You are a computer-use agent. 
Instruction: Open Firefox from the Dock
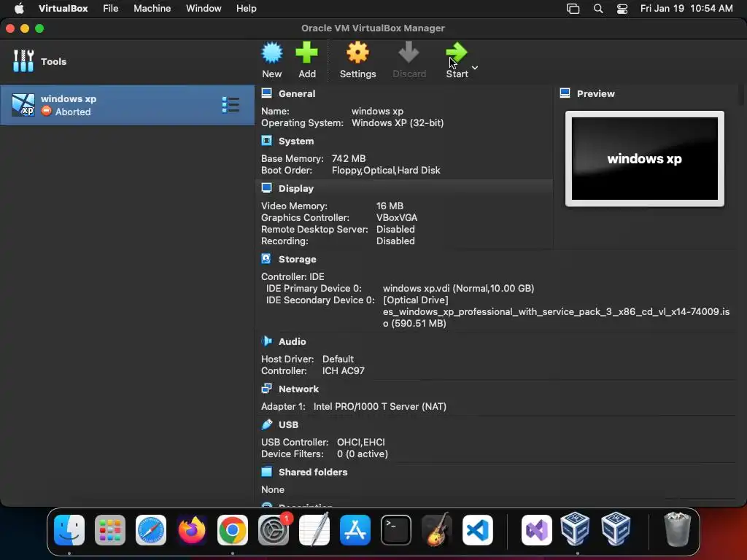(192, 529)
